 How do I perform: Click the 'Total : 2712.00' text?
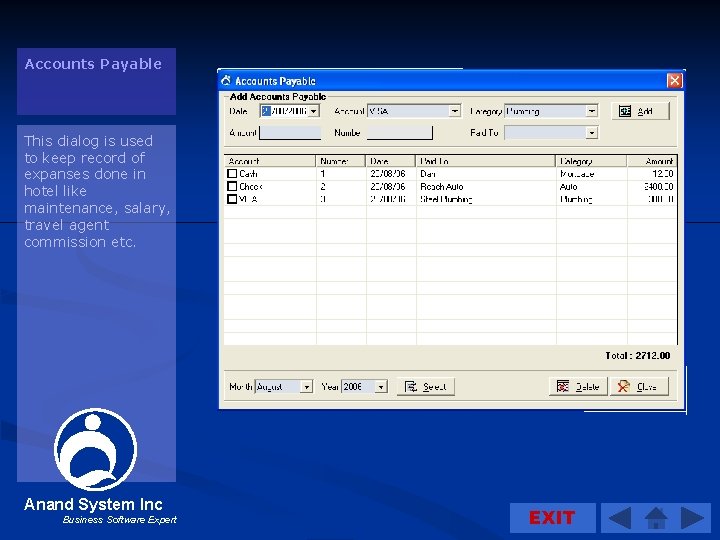[x=637, y=355]
